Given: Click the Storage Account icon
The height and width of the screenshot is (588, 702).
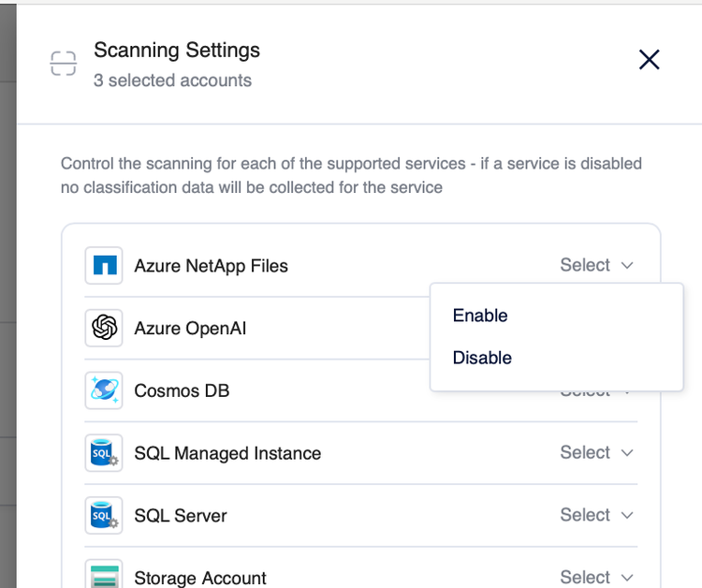Looking at the screenshot, I should 104,574.
